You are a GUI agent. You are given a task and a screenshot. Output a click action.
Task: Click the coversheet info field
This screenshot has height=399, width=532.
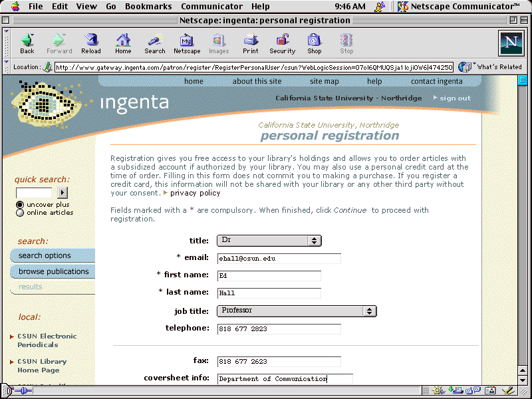285,378
